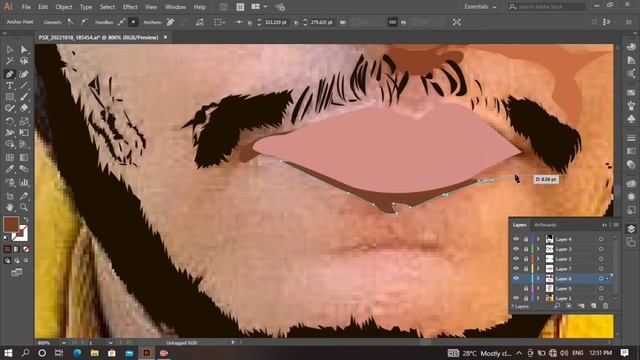The height and width of the screenshot is (360, 640).
Task: Select the Gradient tool
Action: [24, 158]
